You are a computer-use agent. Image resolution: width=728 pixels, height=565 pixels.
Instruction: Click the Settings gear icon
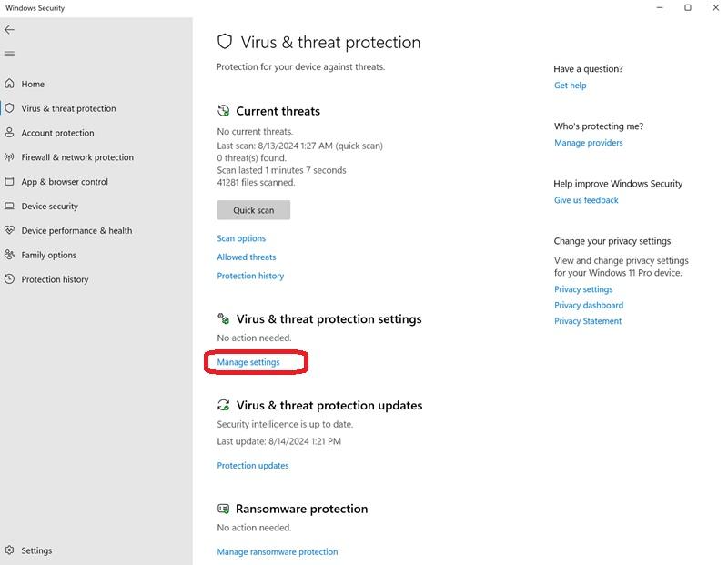(x=10, y=550)
